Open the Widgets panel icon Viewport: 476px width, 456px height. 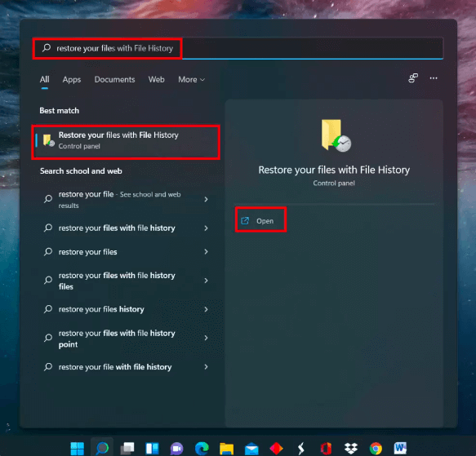click(x=152, y=449)
